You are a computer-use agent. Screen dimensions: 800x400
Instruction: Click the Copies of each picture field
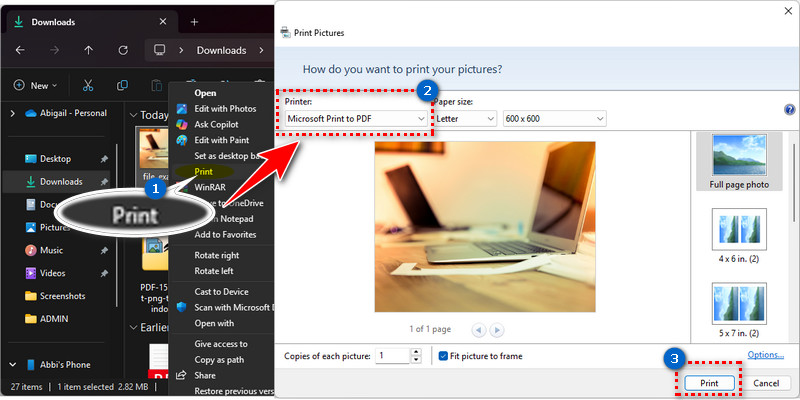point(393,356)
